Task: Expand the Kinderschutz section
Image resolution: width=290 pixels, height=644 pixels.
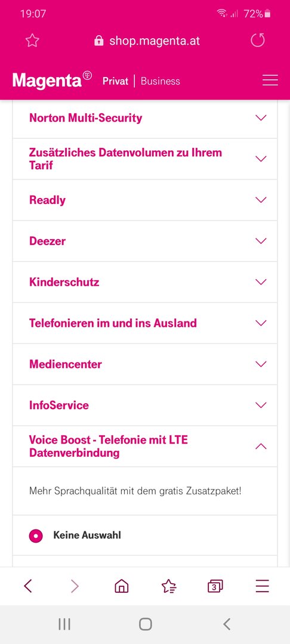Action: (145, 282)
